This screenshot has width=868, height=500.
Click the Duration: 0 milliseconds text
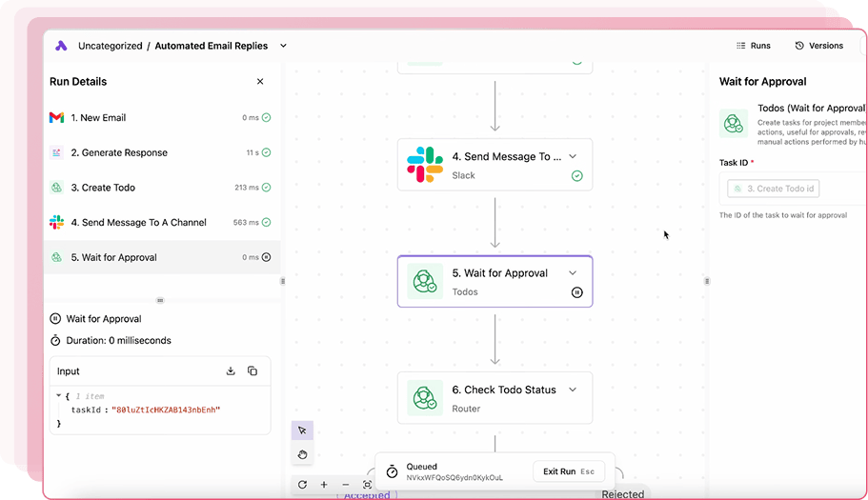(118, 341)
